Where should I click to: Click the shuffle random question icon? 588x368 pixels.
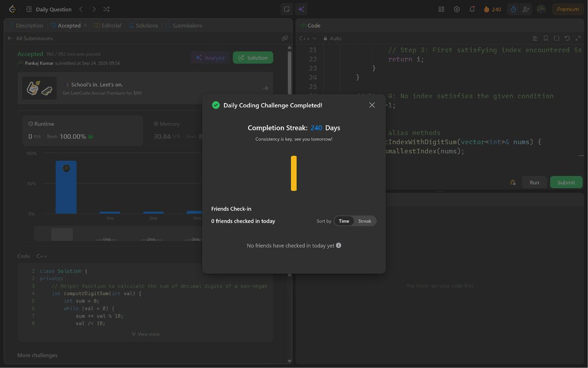[x=106, y=9]
